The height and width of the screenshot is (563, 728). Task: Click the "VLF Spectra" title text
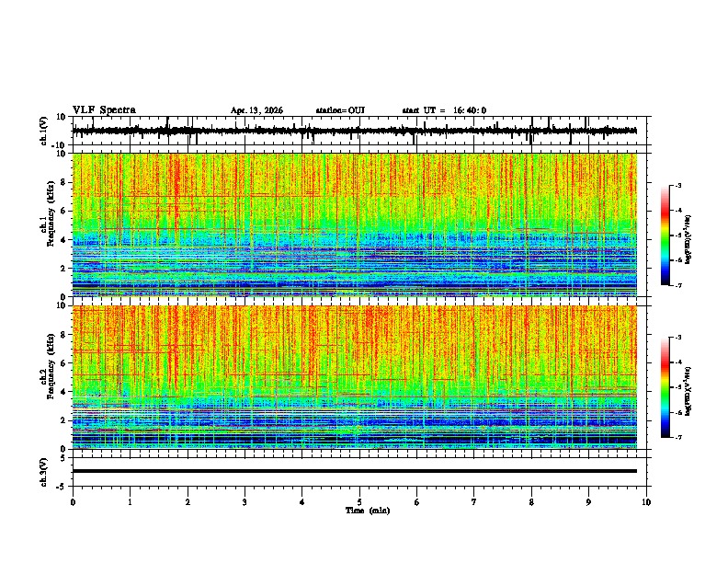(x=104, y=110)
